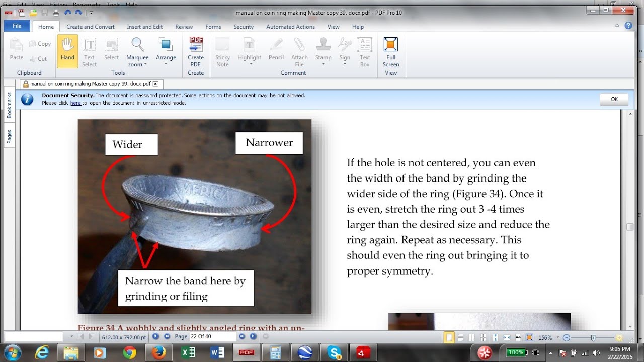Screen dimensions: 644x362
Task: Click the Arrange windows icon
Action: [x=166, y=45]
